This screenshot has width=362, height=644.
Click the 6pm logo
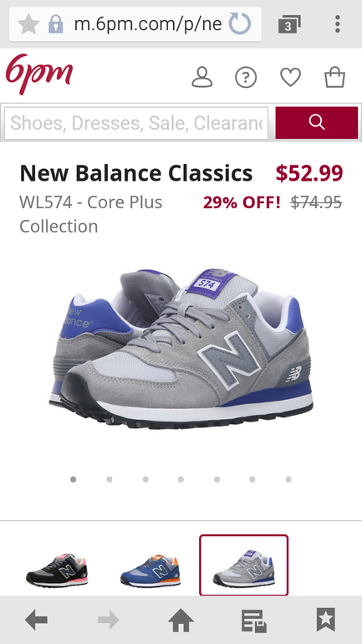coord(39,74)
